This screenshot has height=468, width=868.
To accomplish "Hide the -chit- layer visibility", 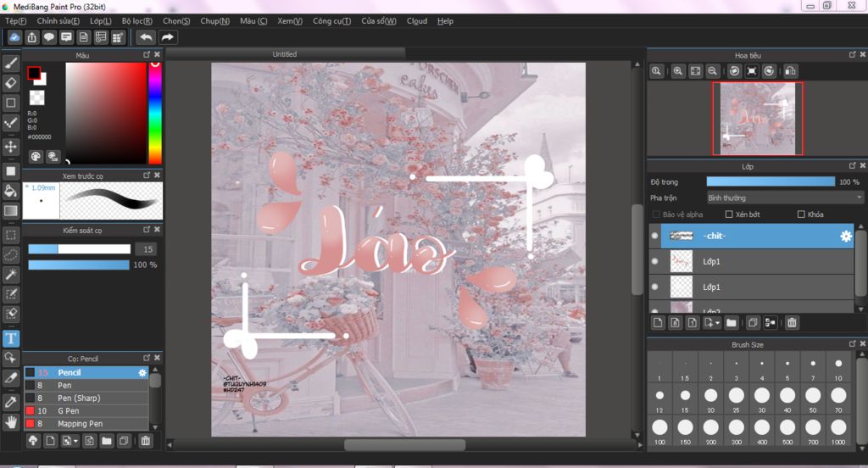I will click(x=654, y=237).
